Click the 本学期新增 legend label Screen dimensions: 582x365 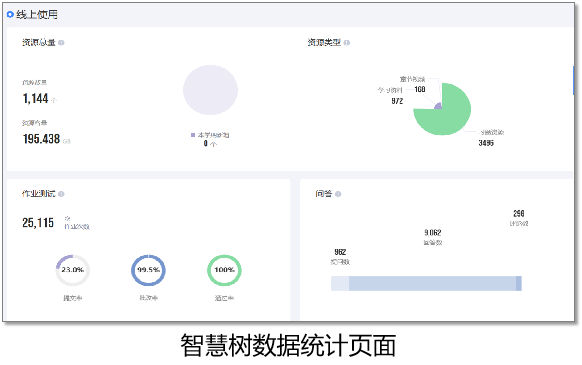(213, 135)
